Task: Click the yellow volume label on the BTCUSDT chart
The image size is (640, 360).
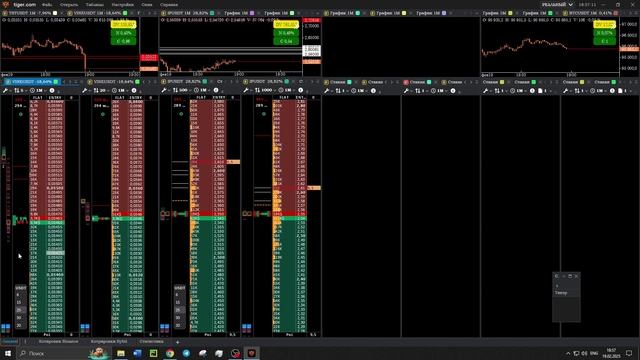Action: 604,24
